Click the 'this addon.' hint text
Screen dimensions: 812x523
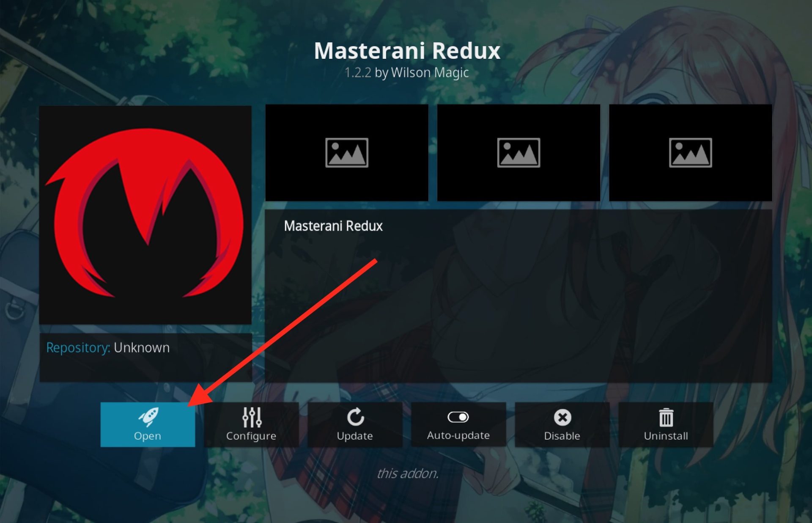pyautogui.click(x=407, y=473)
